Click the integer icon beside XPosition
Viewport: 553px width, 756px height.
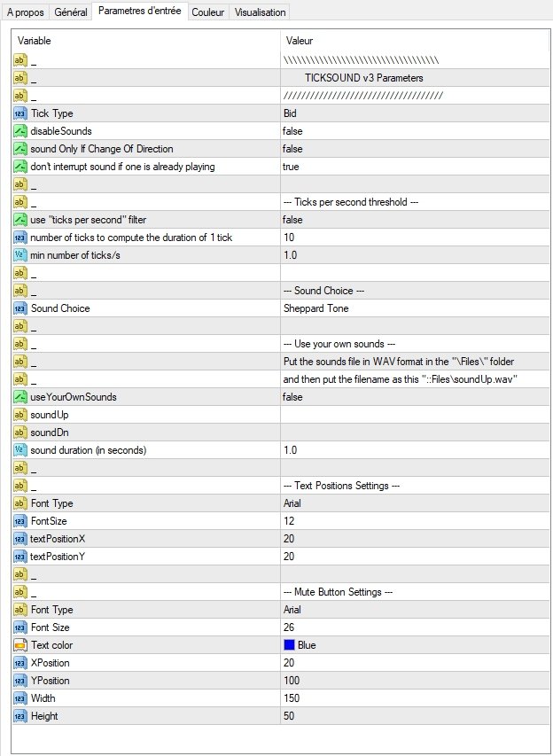(x=20, y=664)
